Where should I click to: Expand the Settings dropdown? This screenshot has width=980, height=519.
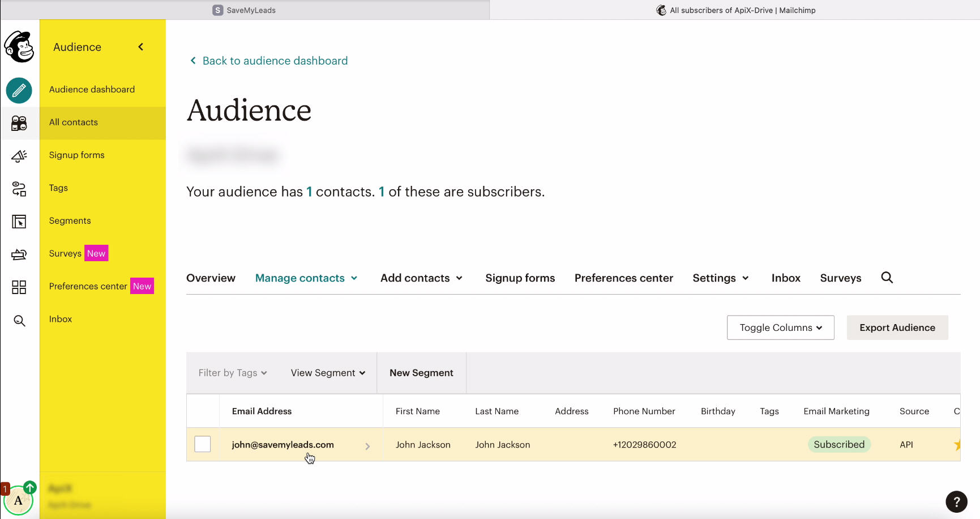click(x=721, y=278)
